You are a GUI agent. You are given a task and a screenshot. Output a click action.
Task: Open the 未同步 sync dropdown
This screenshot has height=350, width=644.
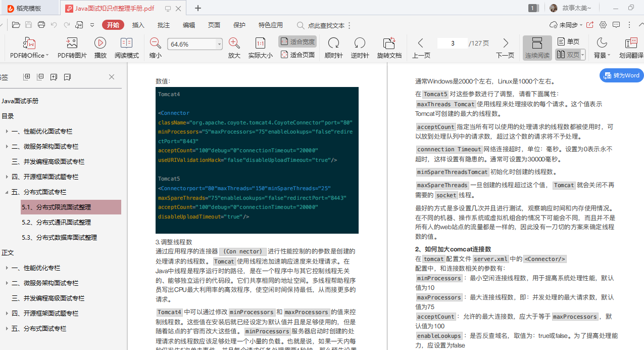(566, 25)
